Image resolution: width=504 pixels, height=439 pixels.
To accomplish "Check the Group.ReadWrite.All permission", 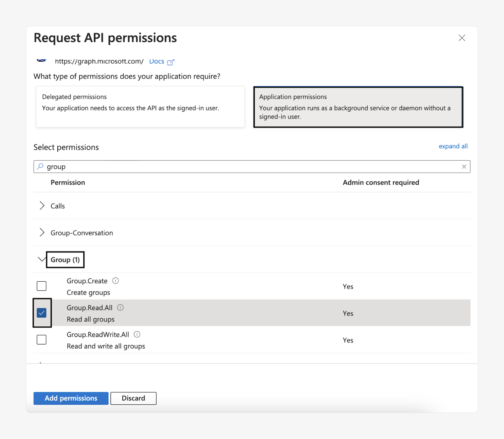I will coord(41,340).
